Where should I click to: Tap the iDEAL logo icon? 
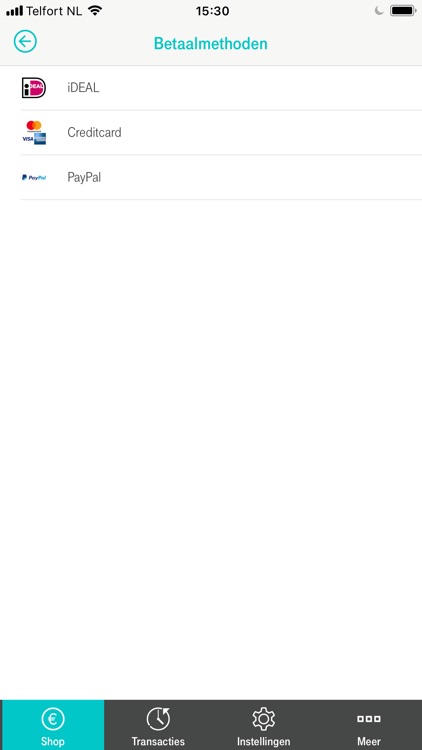pos(33,88)
